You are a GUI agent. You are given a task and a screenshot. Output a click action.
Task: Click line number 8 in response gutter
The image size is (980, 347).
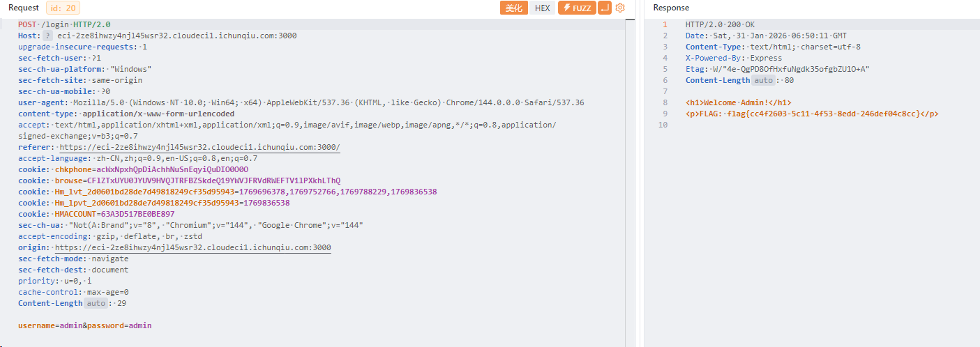tap(665, 102)
